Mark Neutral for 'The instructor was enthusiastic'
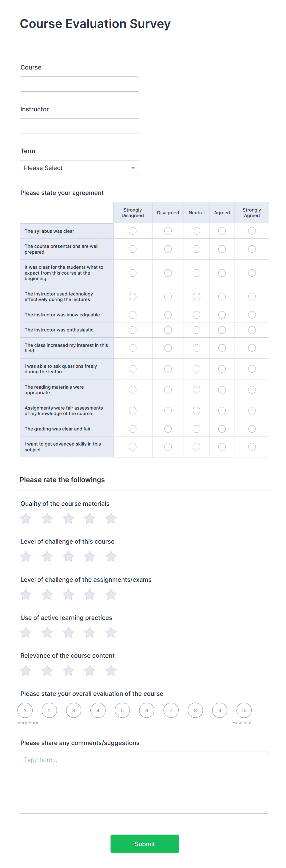The height and width of the screenshot is (868, 286). point(197,330)
